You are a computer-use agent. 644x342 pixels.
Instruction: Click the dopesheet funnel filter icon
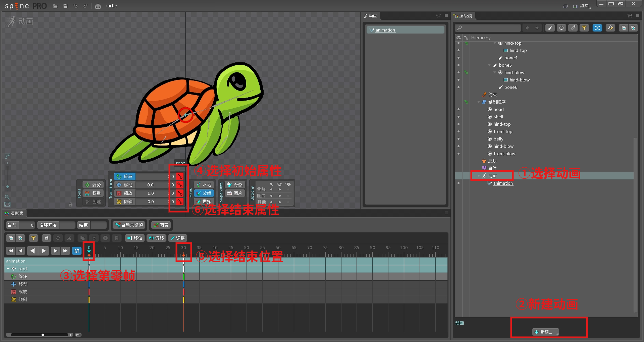click(x=33, y=238)
